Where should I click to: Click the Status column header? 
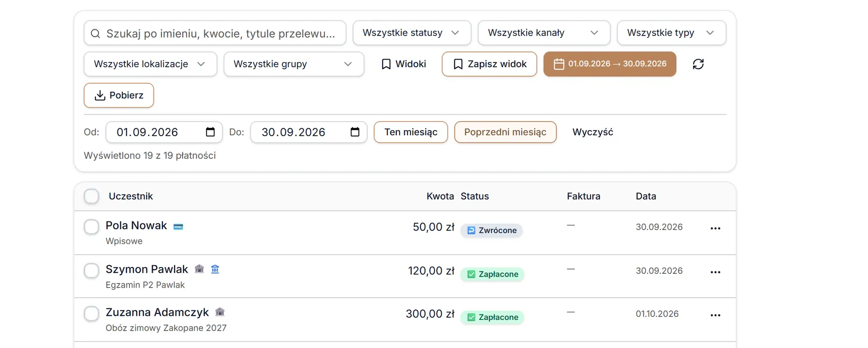coord(475,196)
